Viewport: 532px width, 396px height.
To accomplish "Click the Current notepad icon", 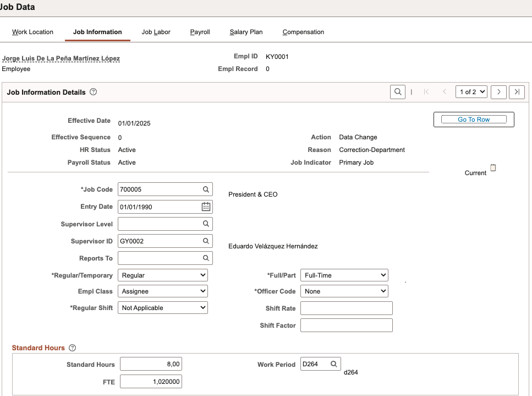I will coord(493,168).
